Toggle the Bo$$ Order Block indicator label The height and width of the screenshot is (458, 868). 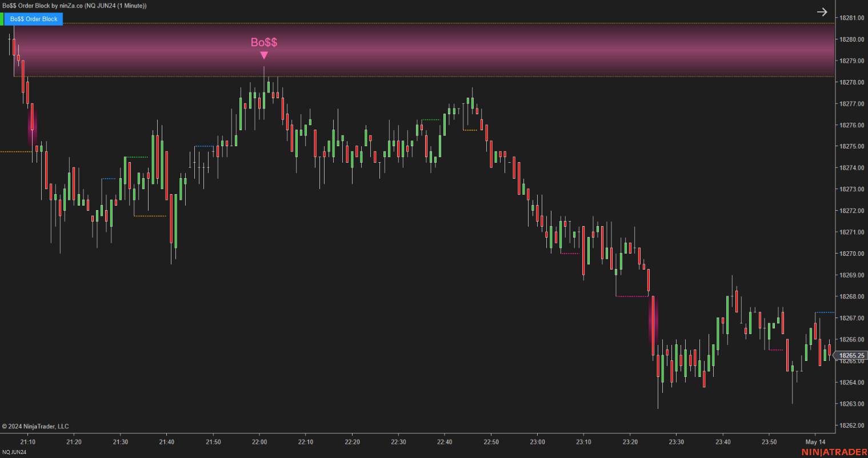click(33, 19)
